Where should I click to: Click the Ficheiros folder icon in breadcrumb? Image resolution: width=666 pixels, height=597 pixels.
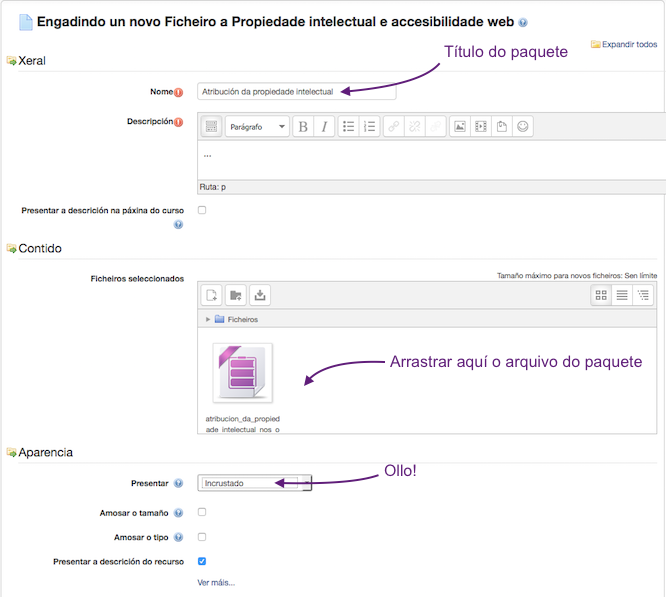(220, 319)
